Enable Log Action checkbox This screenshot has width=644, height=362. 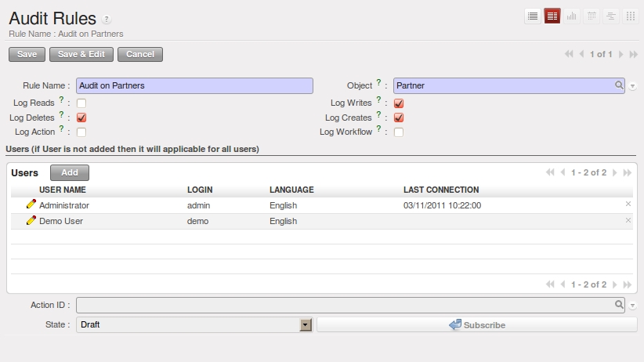[x=81, y=132]
